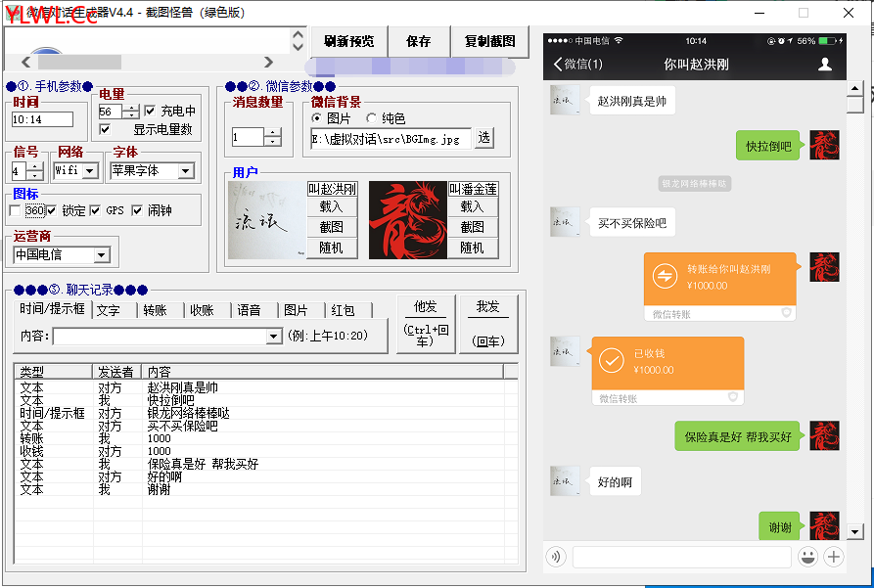Image resolution: width=874 pixels, height=588 pixels.
Task: Click the avatar beside 赵洪刚真是帅 chat bubble
Action: click(x=565, y=100)
